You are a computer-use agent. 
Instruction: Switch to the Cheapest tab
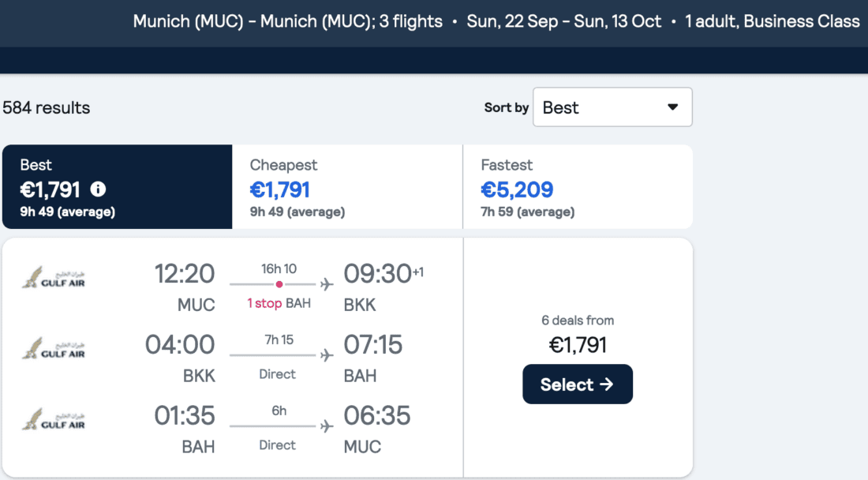[347, 187]
